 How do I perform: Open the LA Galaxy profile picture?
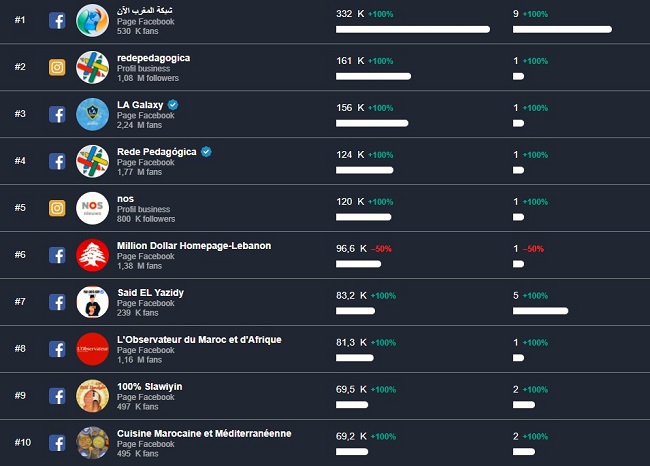click(93, 114)
